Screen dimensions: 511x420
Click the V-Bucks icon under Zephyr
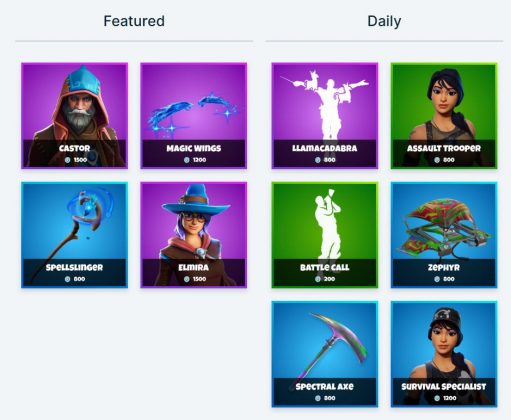click(x=437, y=279)
